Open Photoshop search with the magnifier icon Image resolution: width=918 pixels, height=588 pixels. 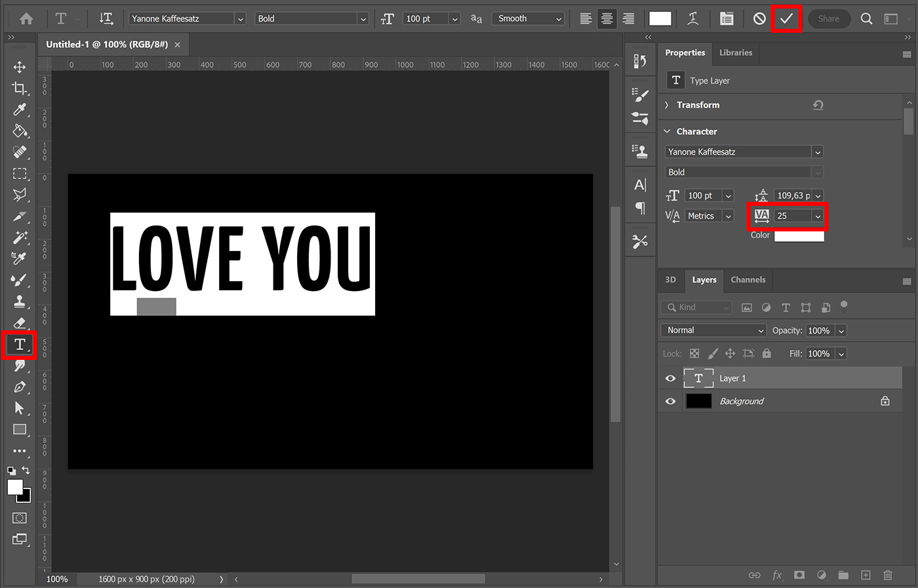pos(866,18)
